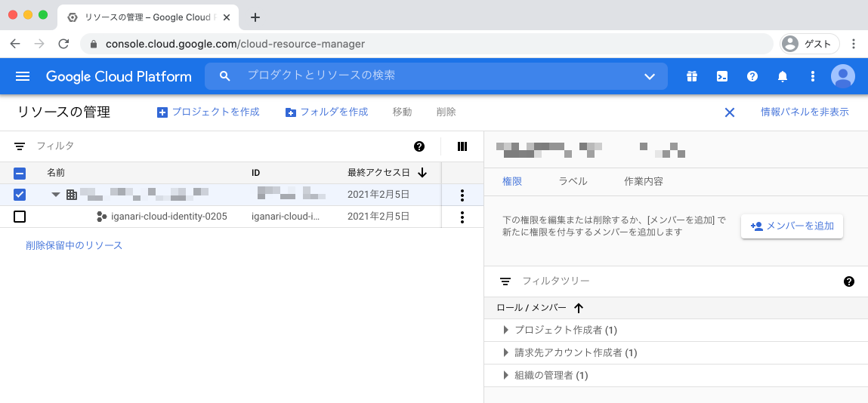Click the browser back arrow
Image resolution: width=868 pixels, height=403 pixels.
pos(15,44)
